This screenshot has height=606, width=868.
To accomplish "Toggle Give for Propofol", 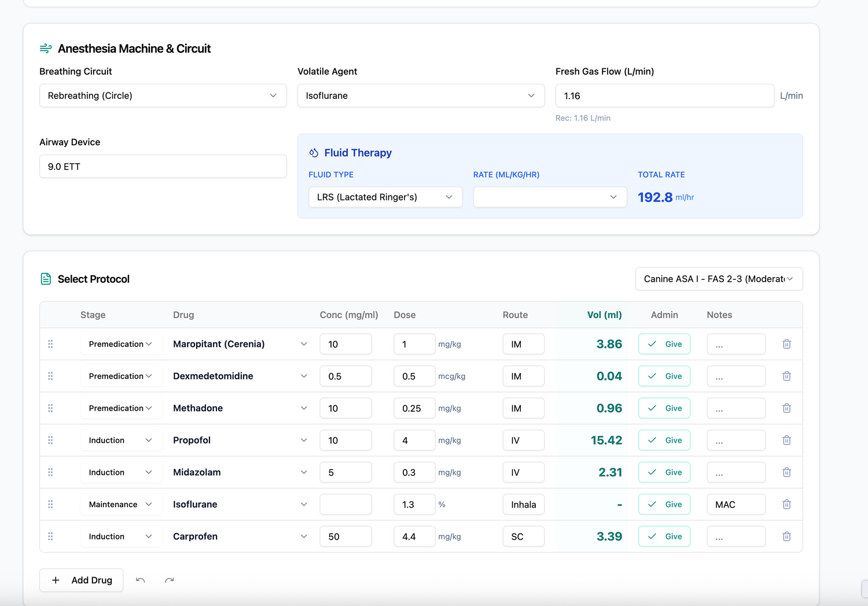I will click(x=664, y=440).
